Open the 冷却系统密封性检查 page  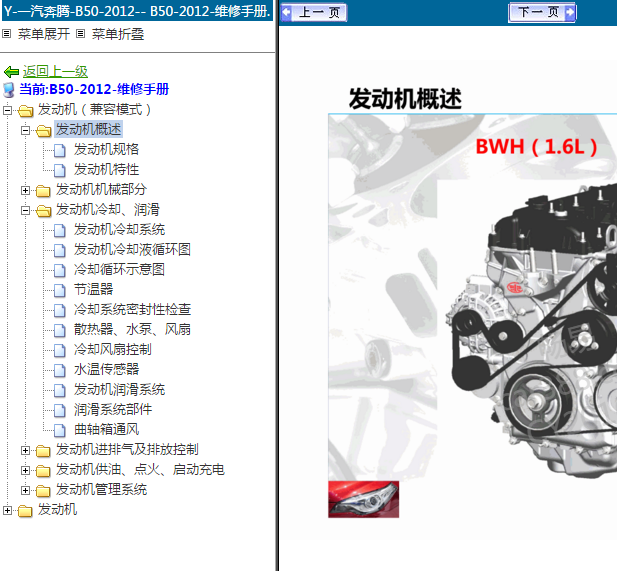click(132, 309)
